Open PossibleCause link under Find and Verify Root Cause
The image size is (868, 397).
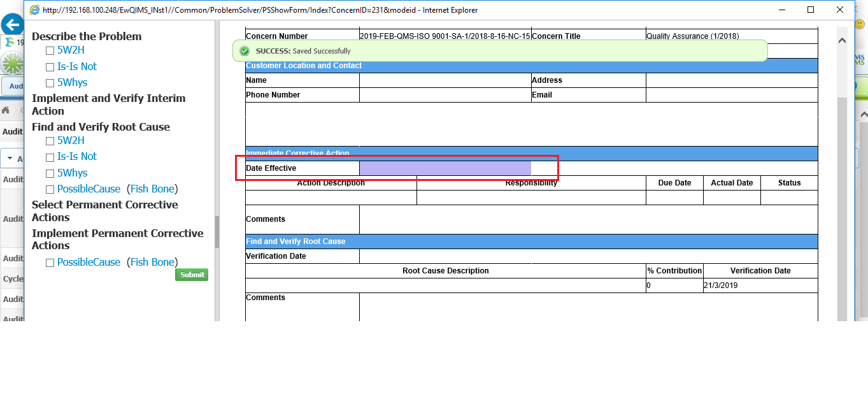click(x=89, y=189)
